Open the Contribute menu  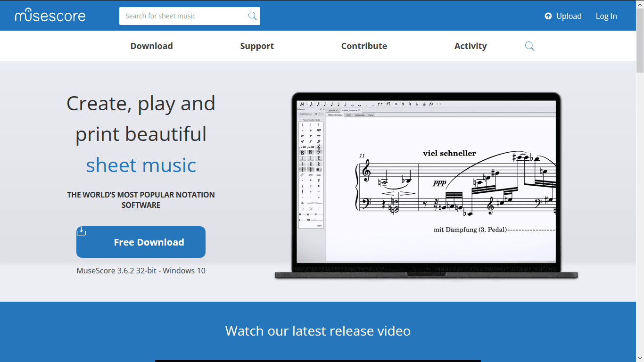[364, 46]
